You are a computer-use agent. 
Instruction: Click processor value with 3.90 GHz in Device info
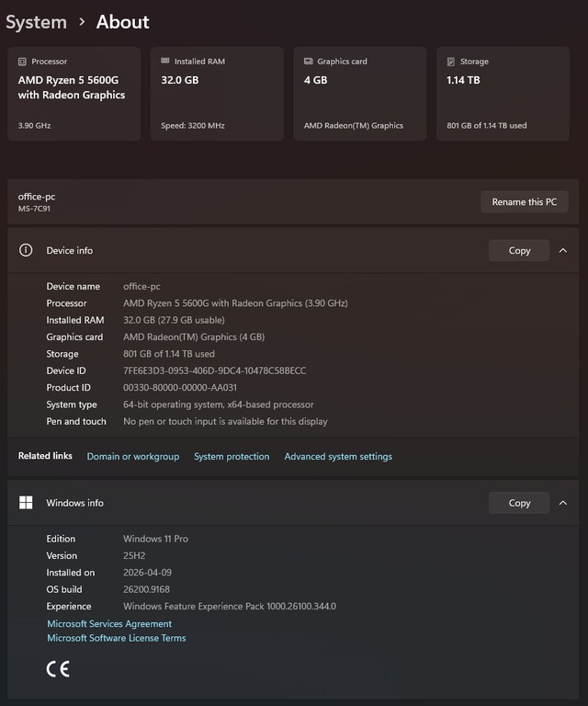(x=235, y=303)
